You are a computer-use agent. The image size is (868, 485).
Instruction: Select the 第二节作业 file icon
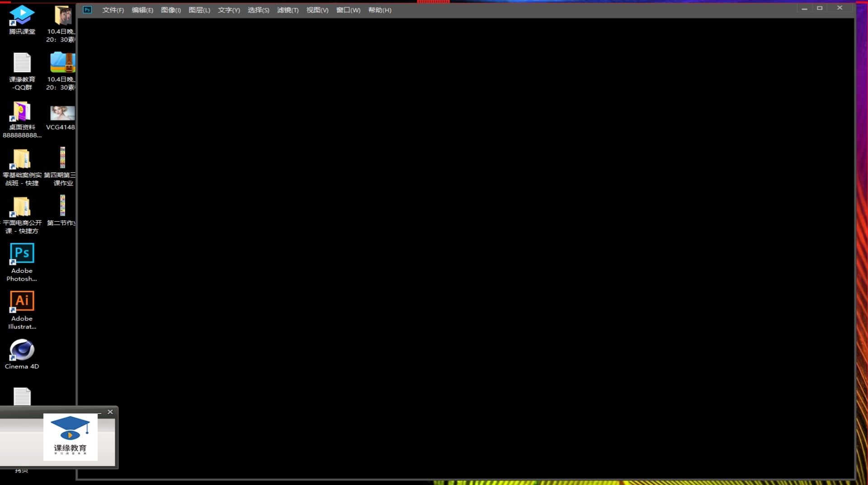click(x=61, y=211)
